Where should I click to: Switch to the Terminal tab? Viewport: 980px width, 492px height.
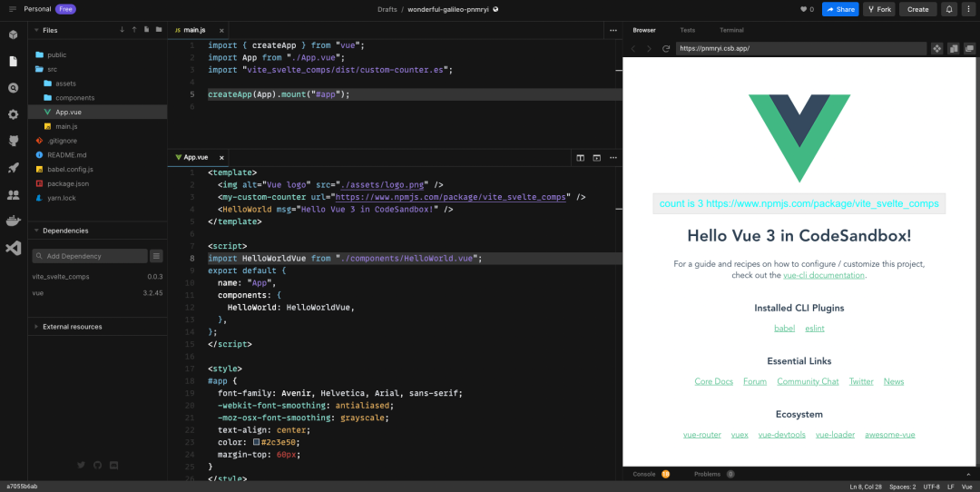(731, 30)
